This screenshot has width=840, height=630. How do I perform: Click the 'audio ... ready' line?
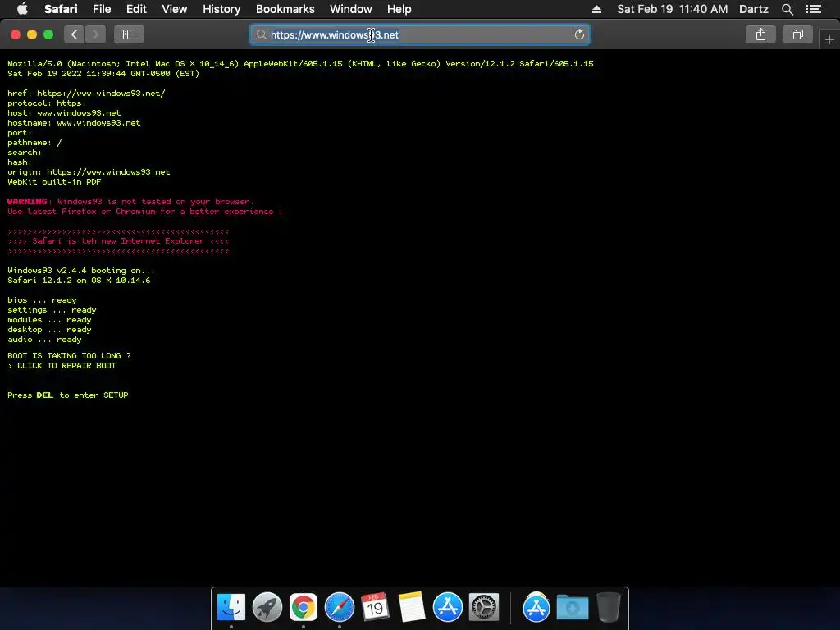[x=44, y=340]
